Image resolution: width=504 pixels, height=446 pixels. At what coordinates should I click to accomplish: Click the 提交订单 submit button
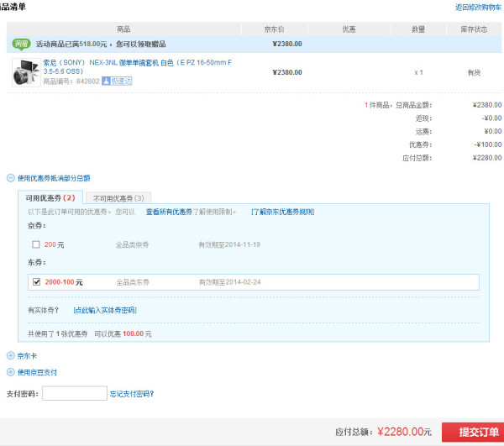tap(473, 432)
